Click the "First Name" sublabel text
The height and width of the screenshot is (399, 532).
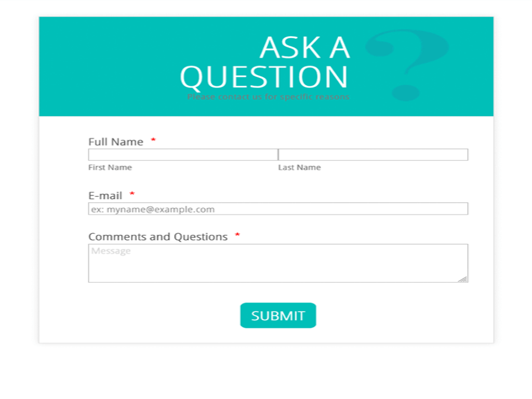pos(110,167)
